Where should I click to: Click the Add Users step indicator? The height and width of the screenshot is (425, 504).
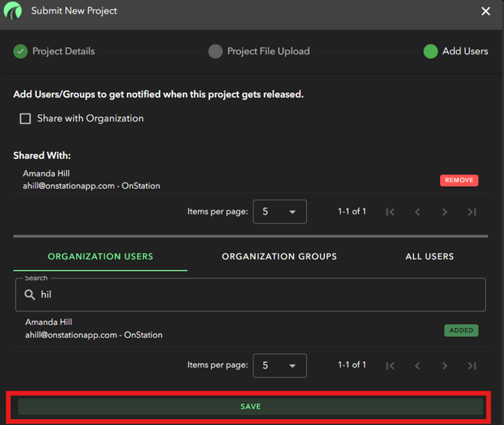coord(430,51)
